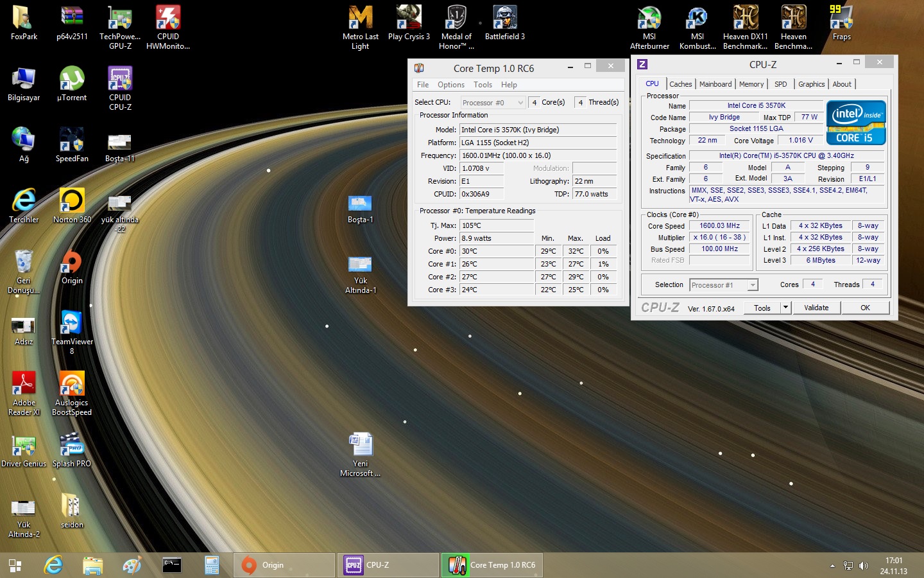924x578 pixels.
Task: Switch to the Mainboard tab
Action: pyautogui.click(x=715, y=84)
